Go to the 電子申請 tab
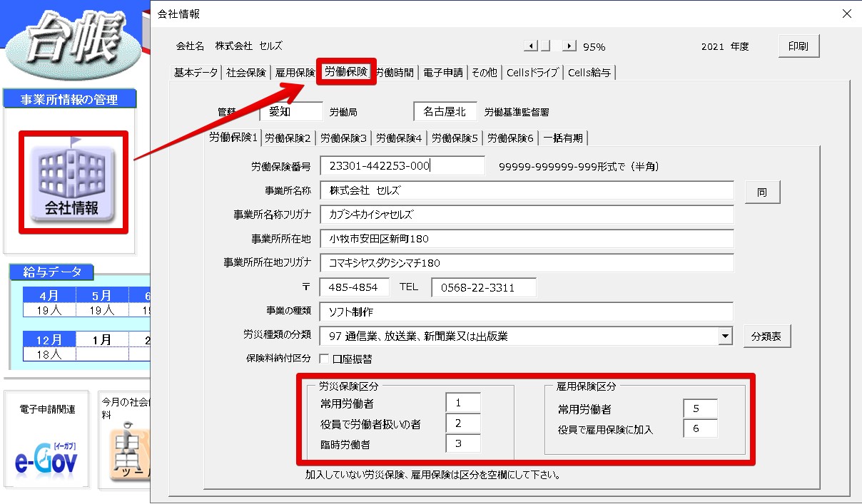862x504 pixels. [x=443, y=72]
